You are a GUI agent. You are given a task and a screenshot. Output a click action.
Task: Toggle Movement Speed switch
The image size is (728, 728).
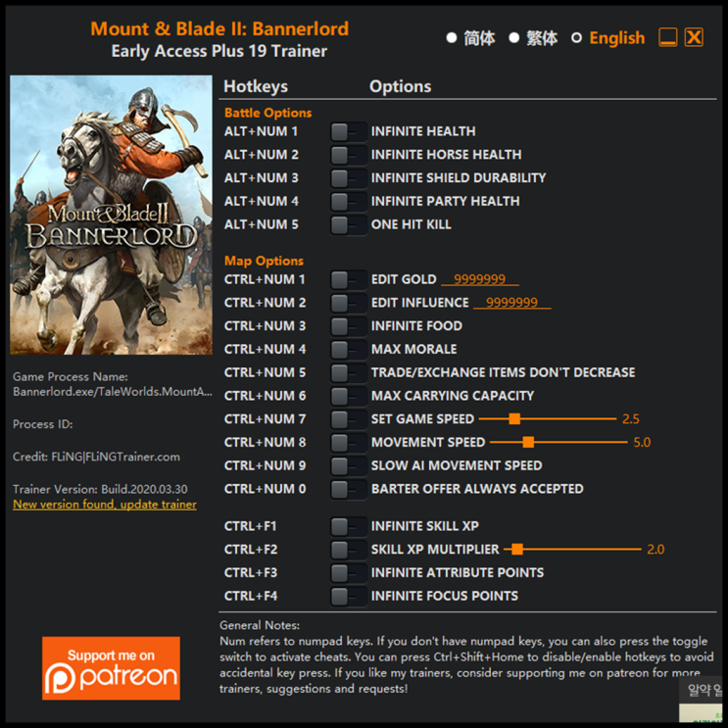[x=348, y=443]
